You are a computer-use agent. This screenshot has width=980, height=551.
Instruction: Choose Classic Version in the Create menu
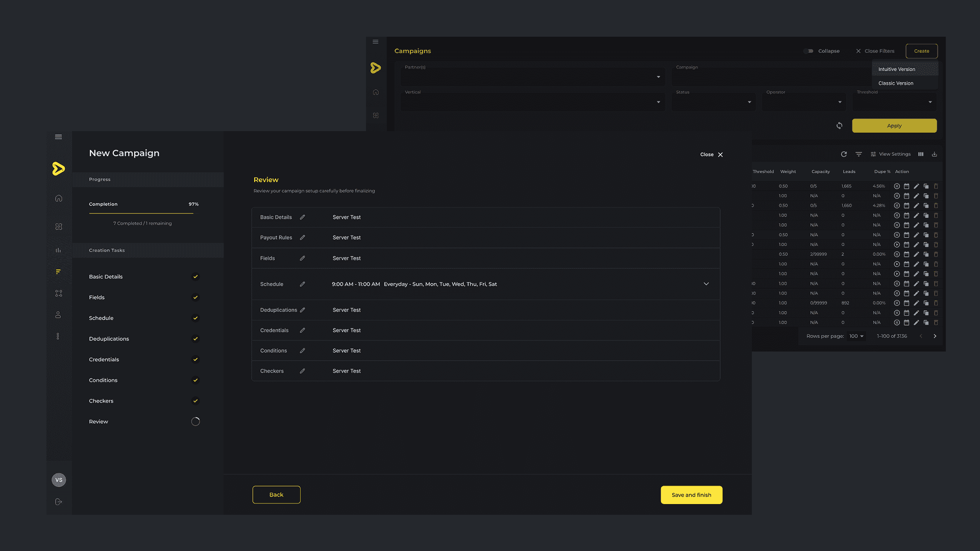(x=896, y=83)
